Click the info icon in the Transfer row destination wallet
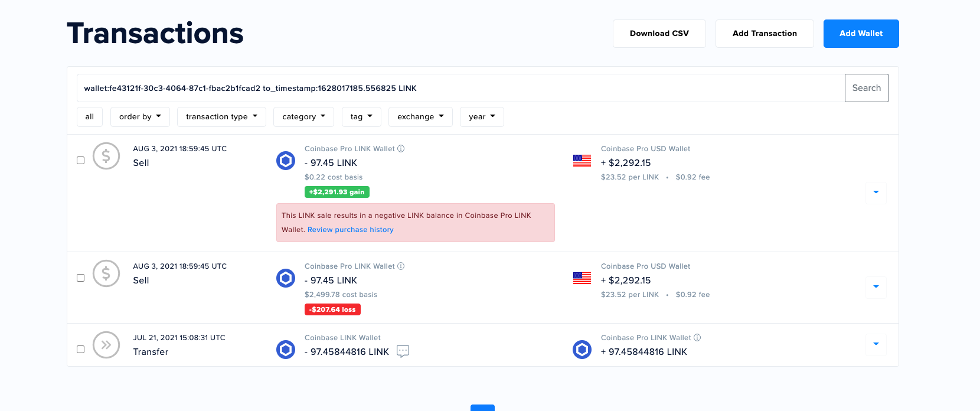 697,338
